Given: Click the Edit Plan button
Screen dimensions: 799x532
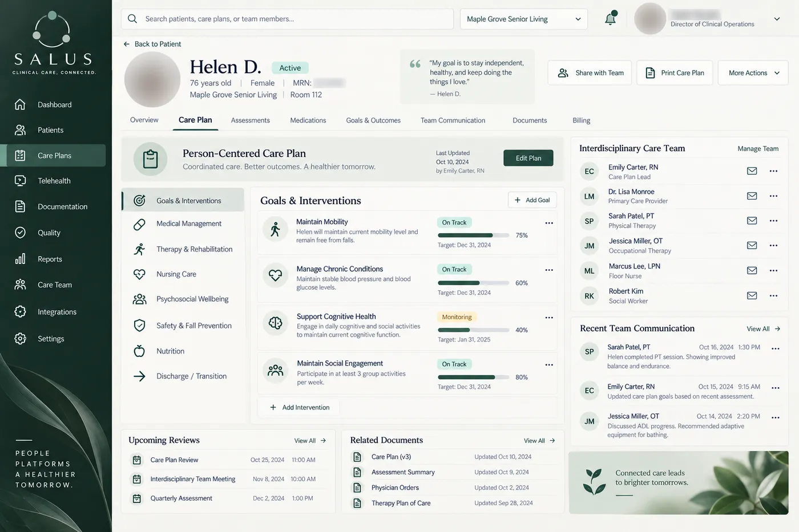Looking at the screenshot, I should point(528,158).
